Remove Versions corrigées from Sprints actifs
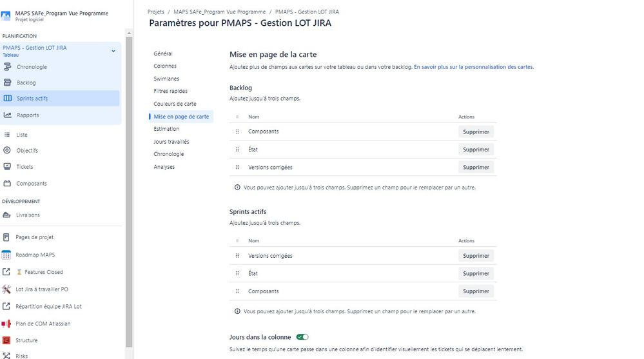Screen dimensions: 644x359 click(476, 256)
